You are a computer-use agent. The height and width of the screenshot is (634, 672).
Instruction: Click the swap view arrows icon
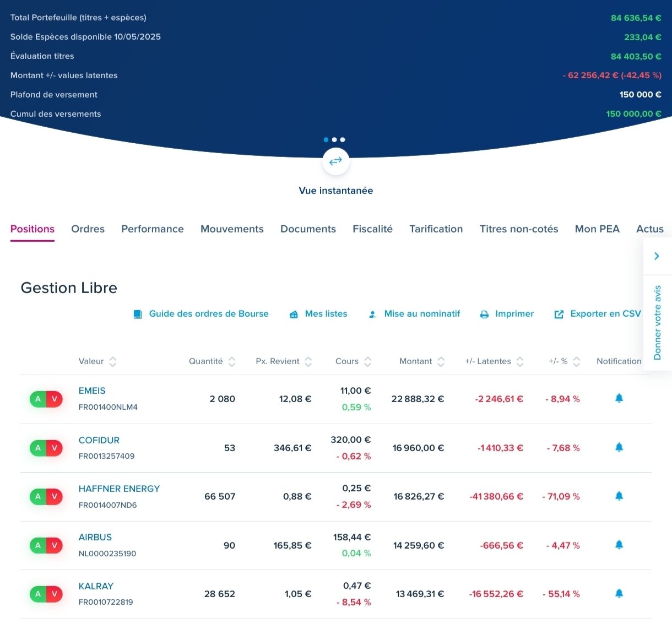point(335,161)
